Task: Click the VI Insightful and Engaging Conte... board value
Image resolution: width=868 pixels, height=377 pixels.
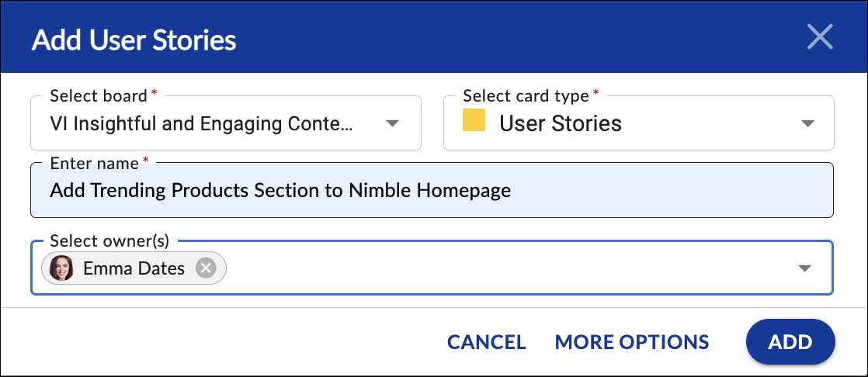Action: pyautogui.click(x=201, y=123)
